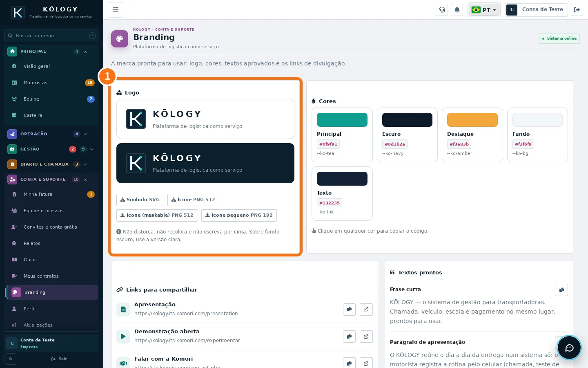Image resolution: width=588 pixels, height=368 pixels.
Task: Select Meus contratos in sidebar
Action: pyautogui.click(x=52, y=276)
